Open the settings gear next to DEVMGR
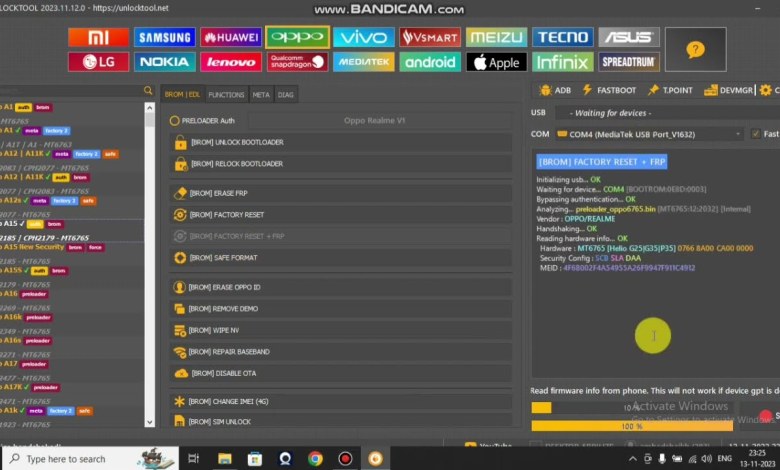 click(x=766, y=90)
